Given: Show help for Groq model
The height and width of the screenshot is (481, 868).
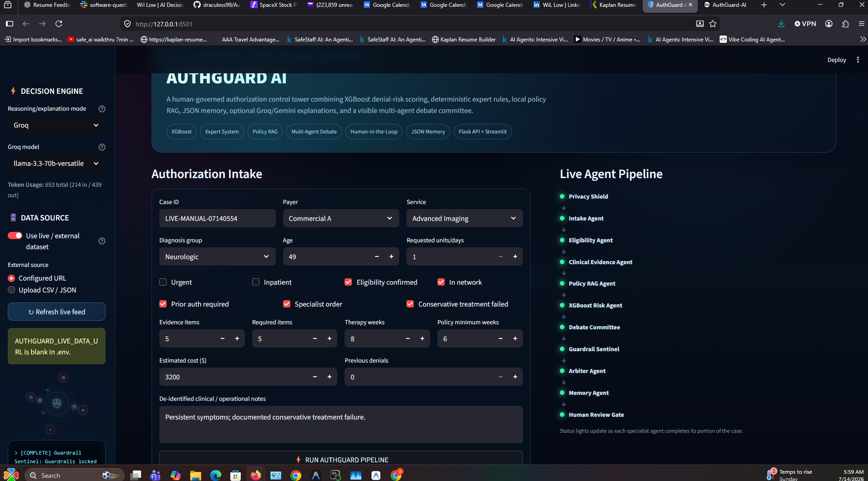Looking at the screenshot, I should (x=102, y=147).
